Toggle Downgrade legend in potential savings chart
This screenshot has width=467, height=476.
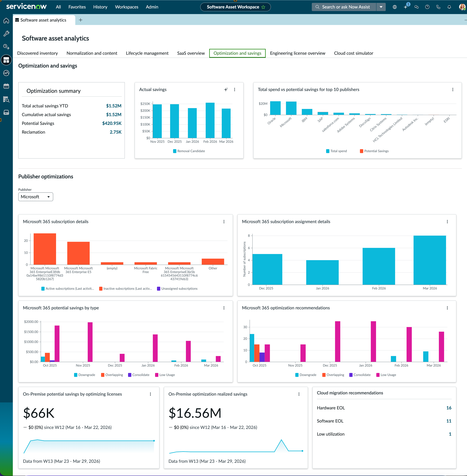(x=84, y=375)
